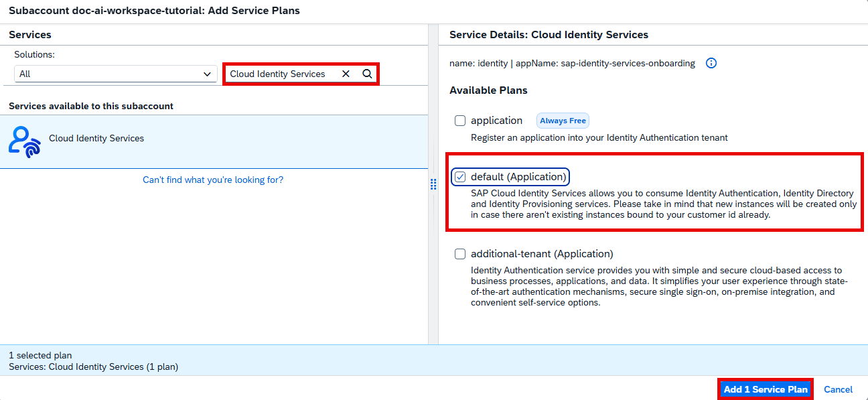Click the 'application' plan label
This screenshot has height=400, width=868.
496,121
